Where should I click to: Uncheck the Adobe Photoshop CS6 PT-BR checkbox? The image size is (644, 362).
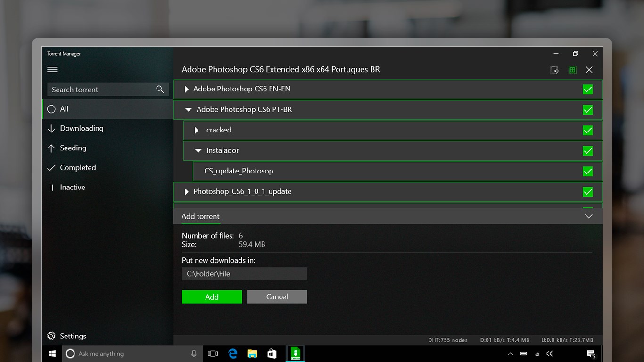click(x=588, y=110)
